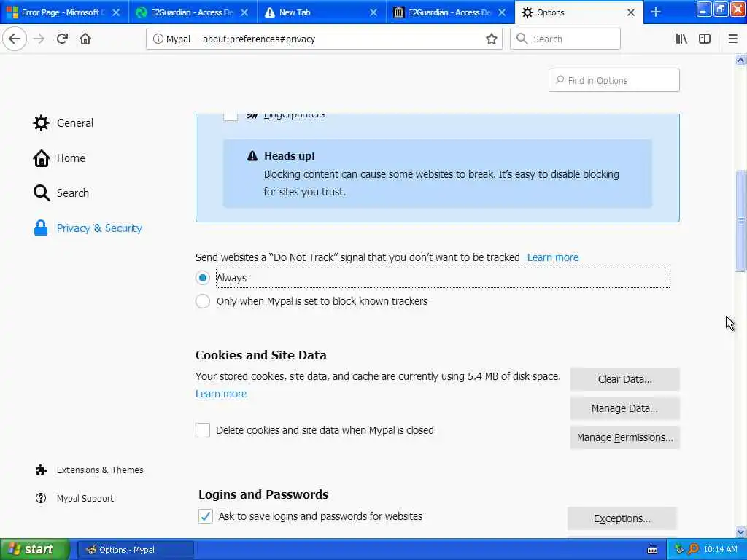Image resolution: width=747 pixels, height=560 pixels.
Task: Click the house icon next to Home in sidebar
Action: pyautogui.click(x=41, y=158)
